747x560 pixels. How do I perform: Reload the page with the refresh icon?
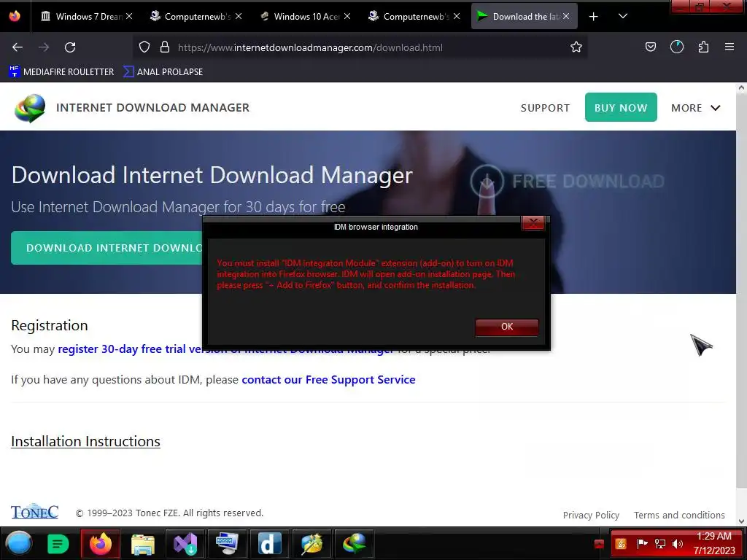point(70,47)
